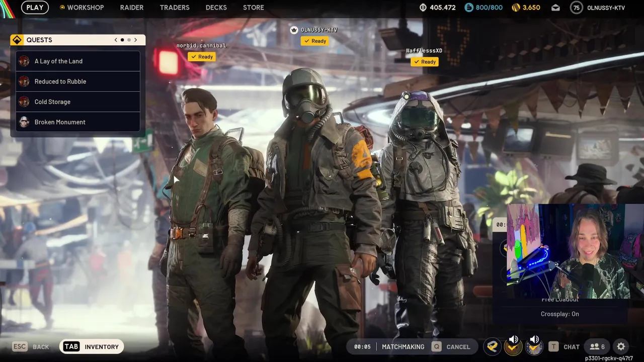The width and height of the screenshot is (644, 362).
Task: Open the RAIDER tab
Action: pyautogui.click(x=132, y=8)
